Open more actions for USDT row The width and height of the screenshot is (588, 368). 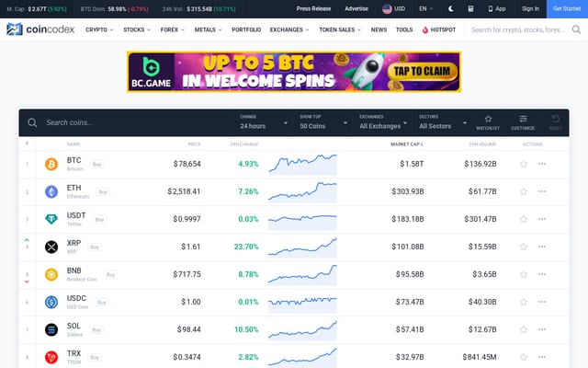point(542,219)
